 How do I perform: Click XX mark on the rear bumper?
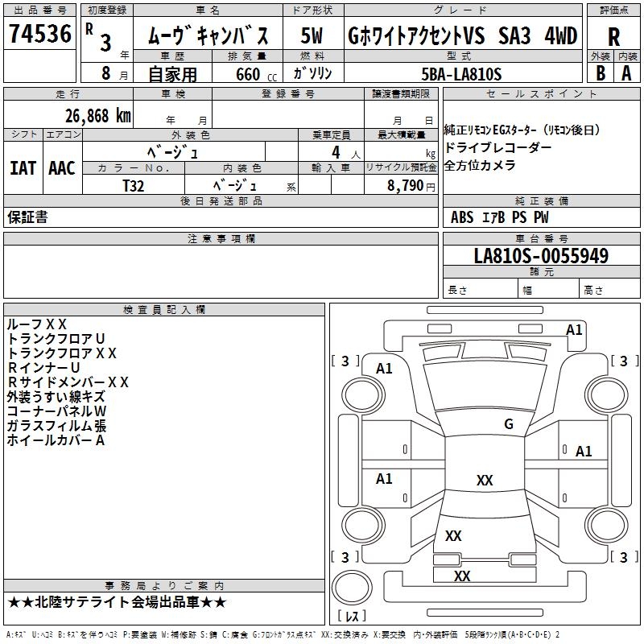click(462, 576)
